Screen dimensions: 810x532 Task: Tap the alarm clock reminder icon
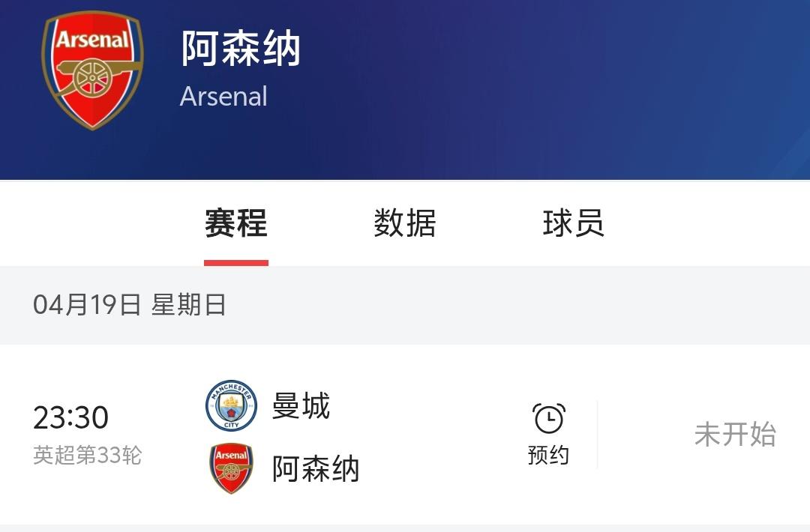pyautogui.click(x=548, y=418)
